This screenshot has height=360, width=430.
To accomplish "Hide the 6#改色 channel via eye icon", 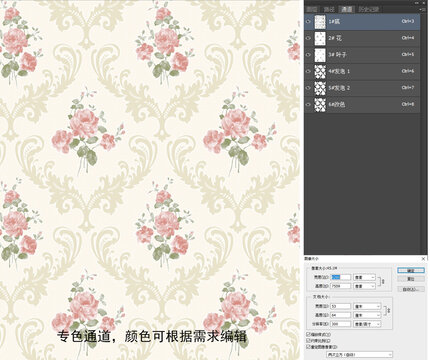I will coord(308,104).
